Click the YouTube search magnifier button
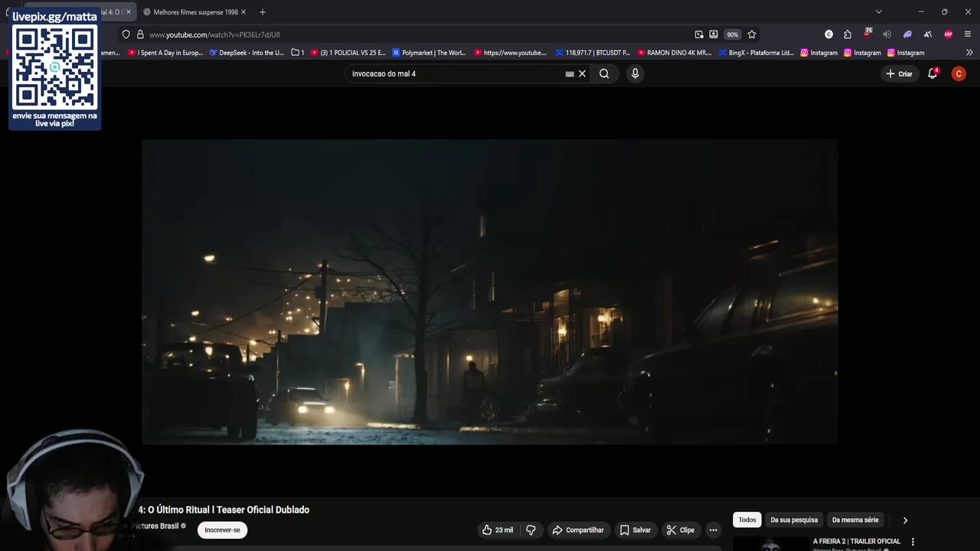Screen dimensions: 980x551 tap(604, 73)
